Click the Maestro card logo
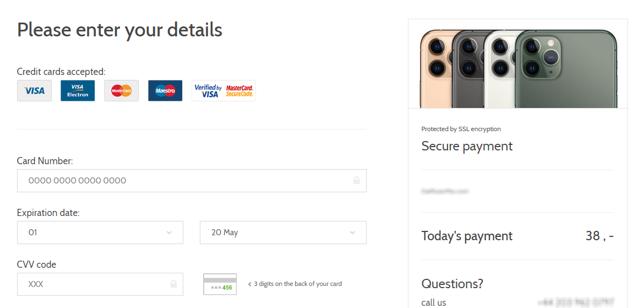 tap(165, 91)
